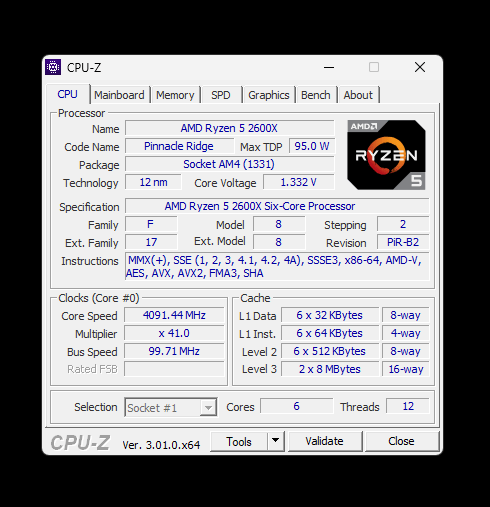Image resolution: width=490 pixels, height=507 pixels.
Task: Click the 4-way L1 Inst. associativity value
Action: (x=406, y=333)
